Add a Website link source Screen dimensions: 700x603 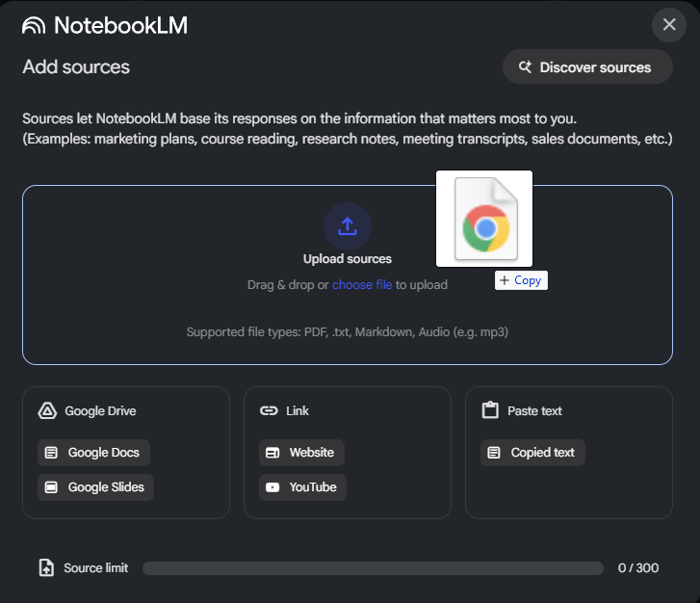(301, 453)
